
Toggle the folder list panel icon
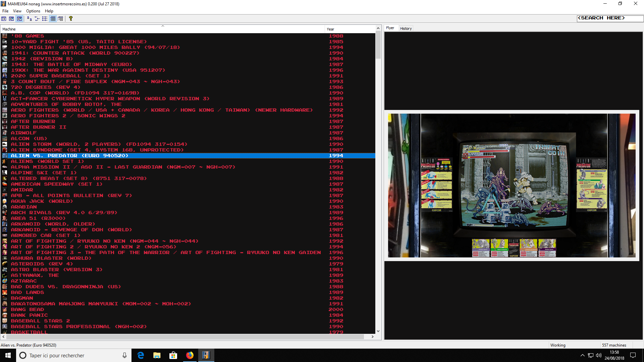tap(4, 19)
